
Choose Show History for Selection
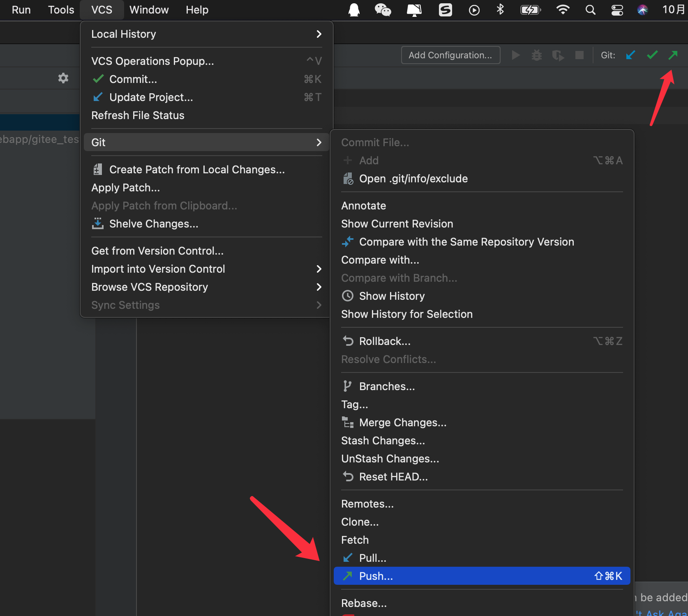point(482,314)
